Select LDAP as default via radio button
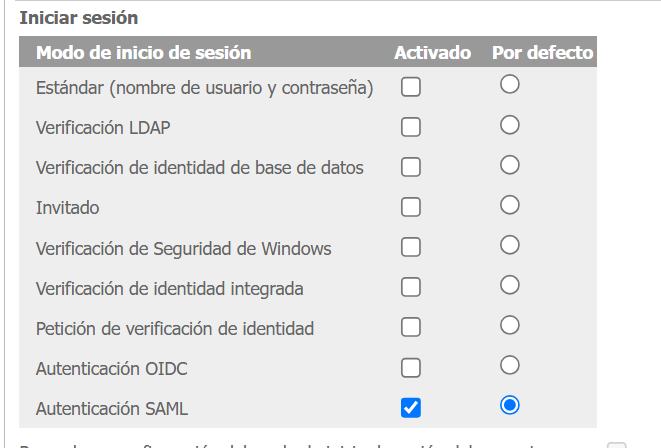 coord(510,125)
